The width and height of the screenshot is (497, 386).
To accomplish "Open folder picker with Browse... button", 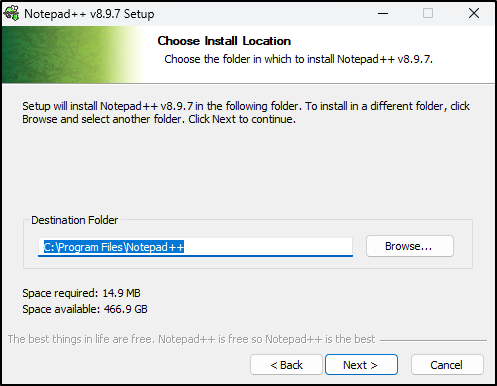I will coord(410,246).
